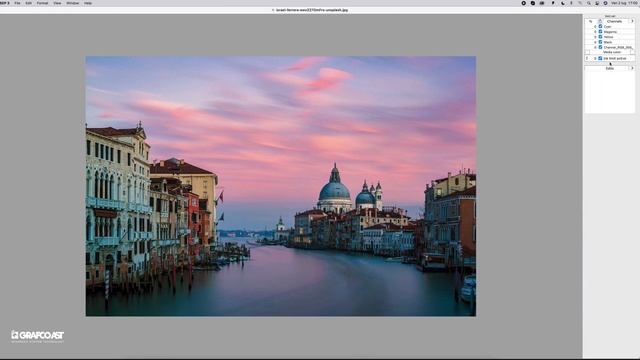The height and width of the screenshot is (360, 640).
Task: Click the Ink limit active label
Action: [615, 59]
